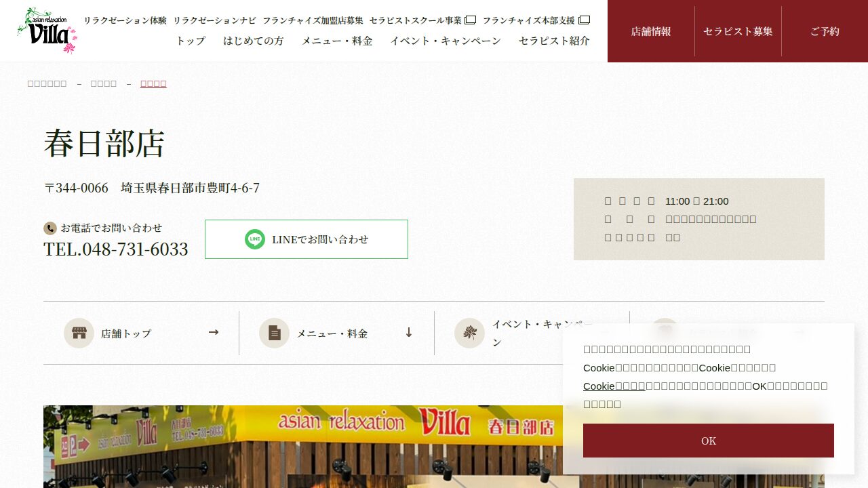Click the green LINE icon
This screenshot has height=488, width=868.
tap(255, 239)
